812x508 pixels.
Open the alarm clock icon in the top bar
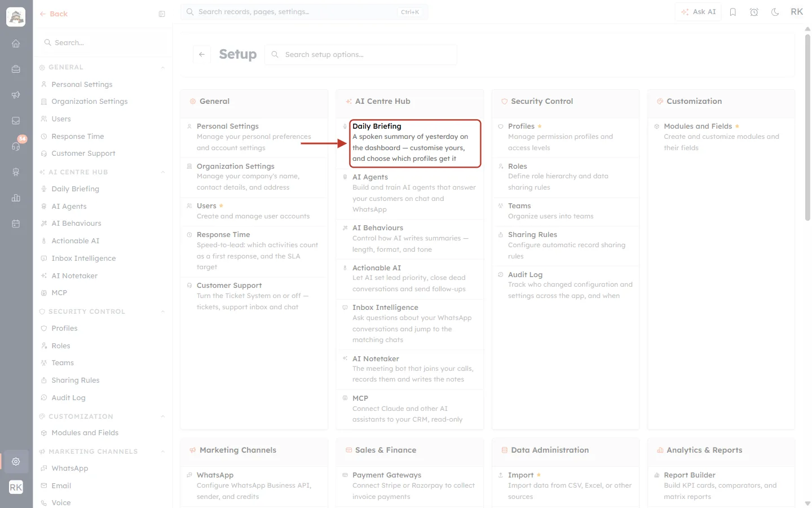click(x=754, y=12)
